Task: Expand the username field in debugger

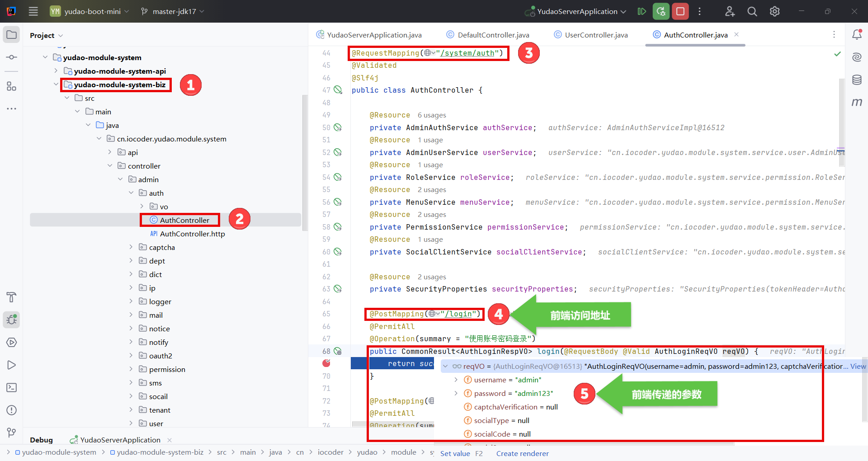Action: tap(456, 380)
